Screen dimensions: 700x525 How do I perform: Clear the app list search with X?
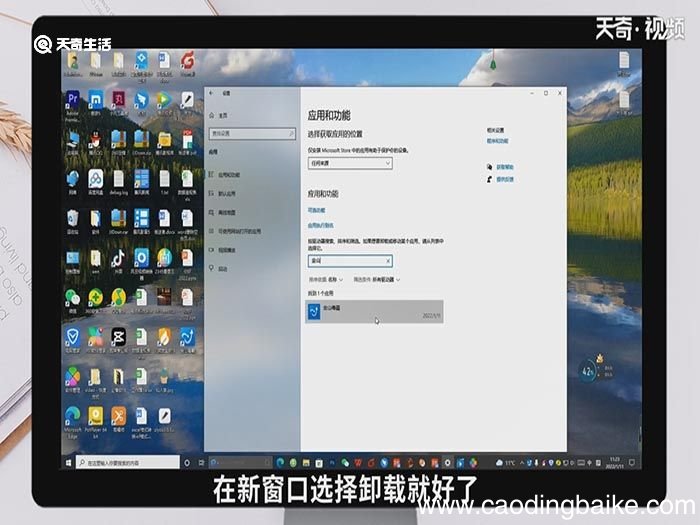(x=388, y=261)
